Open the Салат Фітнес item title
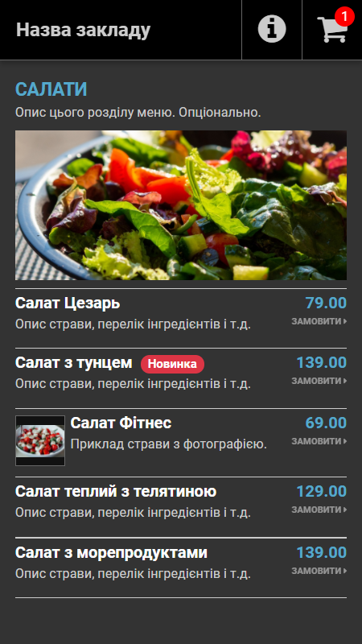362x644 pixels. coord(121,423)
